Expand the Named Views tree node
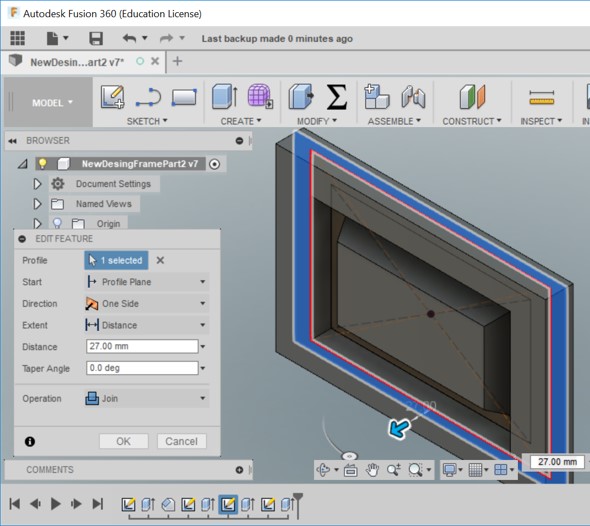Image resolution: width=590 pixels, height=526 pixels. tap(37, 204)
